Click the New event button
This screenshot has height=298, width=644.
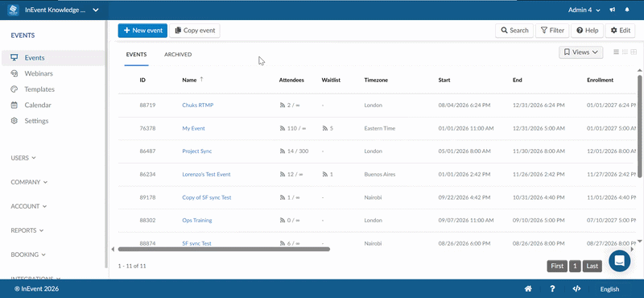[142, 31]
